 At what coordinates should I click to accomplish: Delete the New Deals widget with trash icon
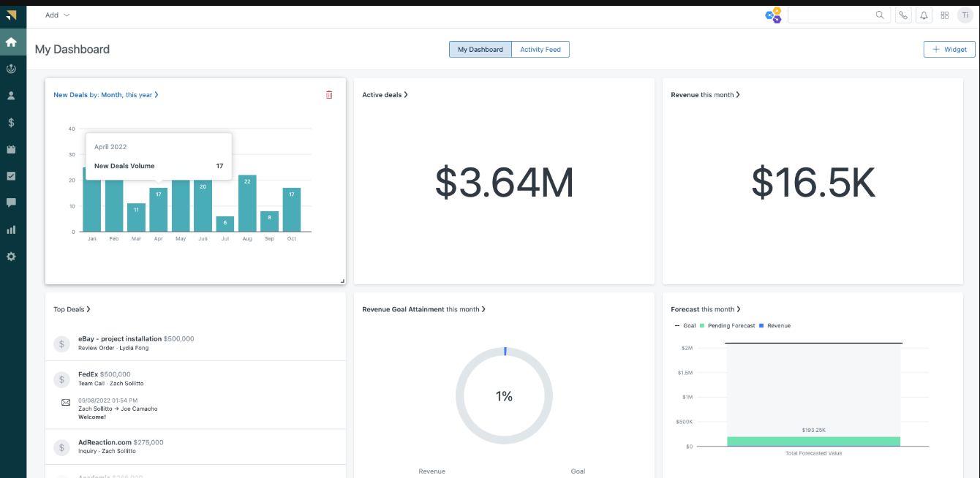point(329,94)
